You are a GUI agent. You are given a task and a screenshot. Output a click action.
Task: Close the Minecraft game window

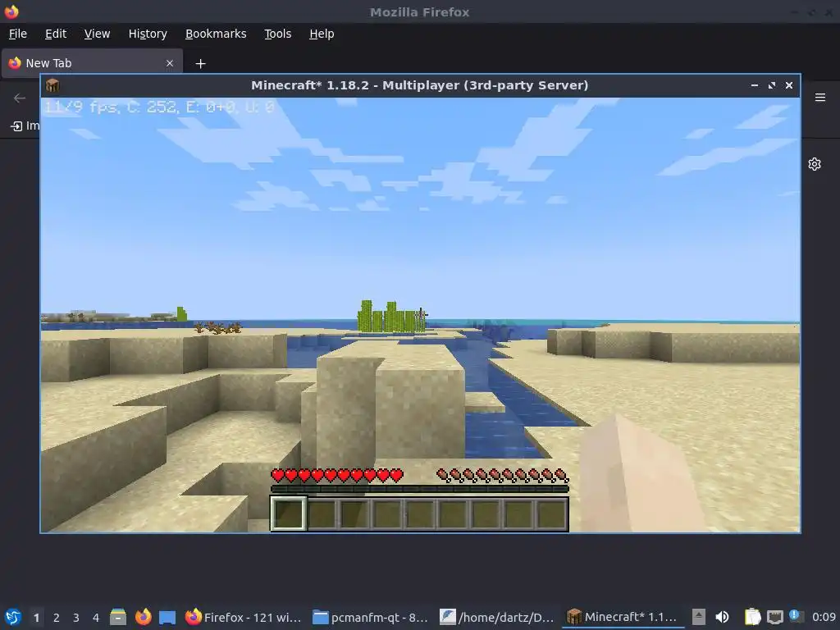pyautogui.click(x=788, y=85)
